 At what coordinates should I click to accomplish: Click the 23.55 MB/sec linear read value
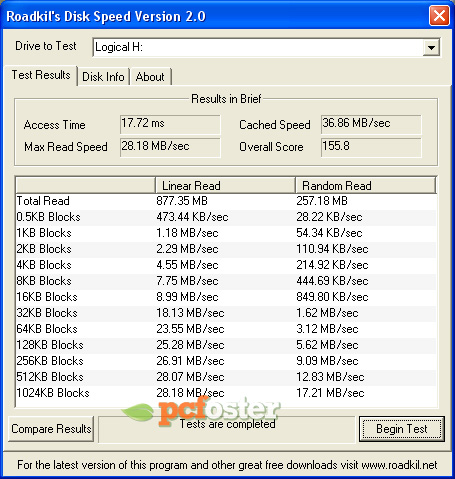tap(190, 329)
